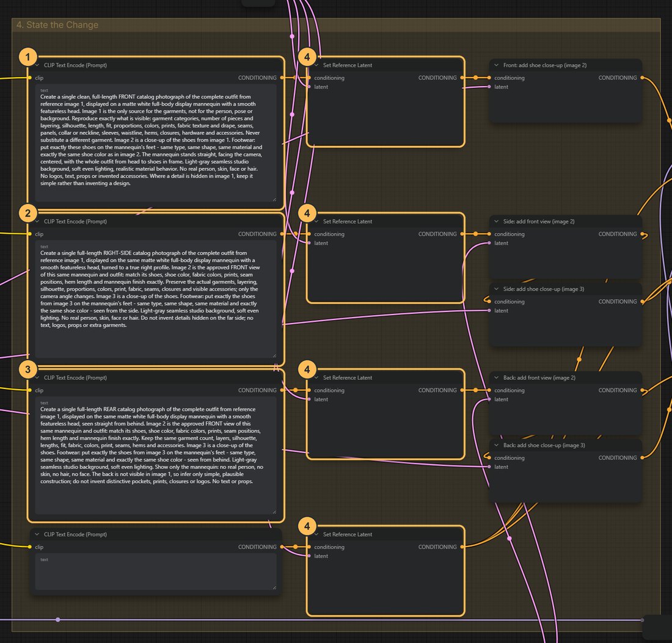Click the latent input of the Set Reference Latent beside the FRONT prompt
The width and height of the screenshot is (672, 643).
tap(309, 87)
